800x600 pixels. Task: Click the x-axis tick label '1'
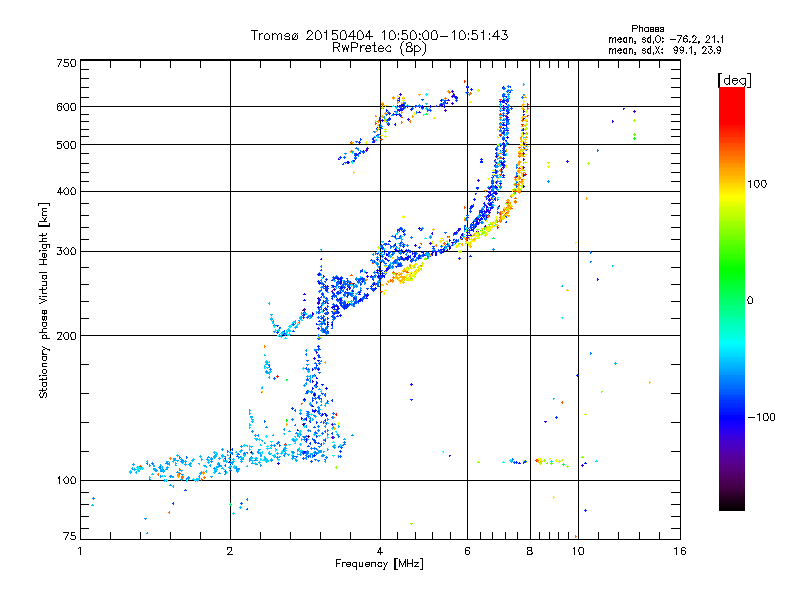click(x=80, y=552)
